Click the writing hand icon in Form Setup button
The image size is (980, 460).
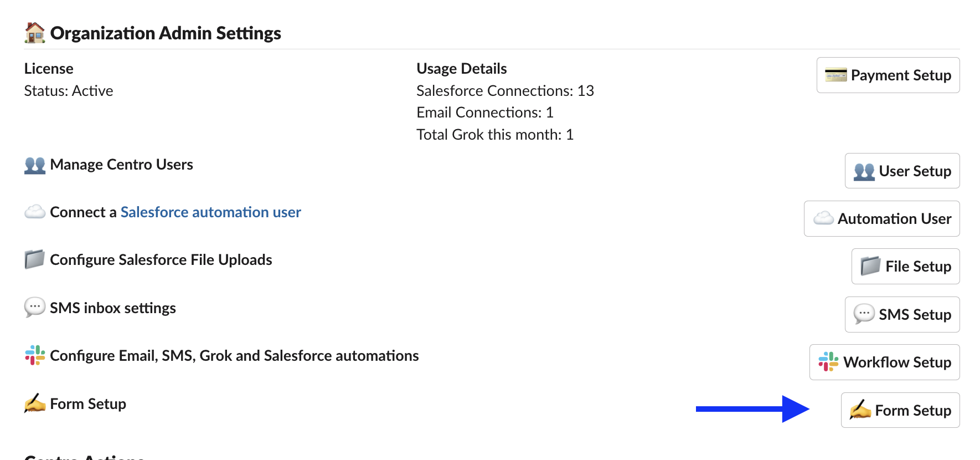pos(860,410)
